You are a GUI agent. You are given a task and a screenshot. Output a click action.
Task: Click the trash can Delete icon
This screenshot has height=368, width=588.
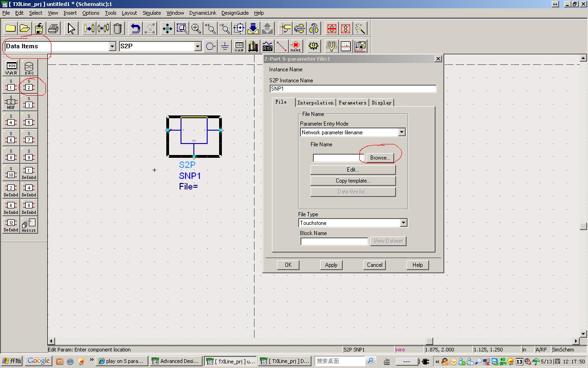(118, 29)
